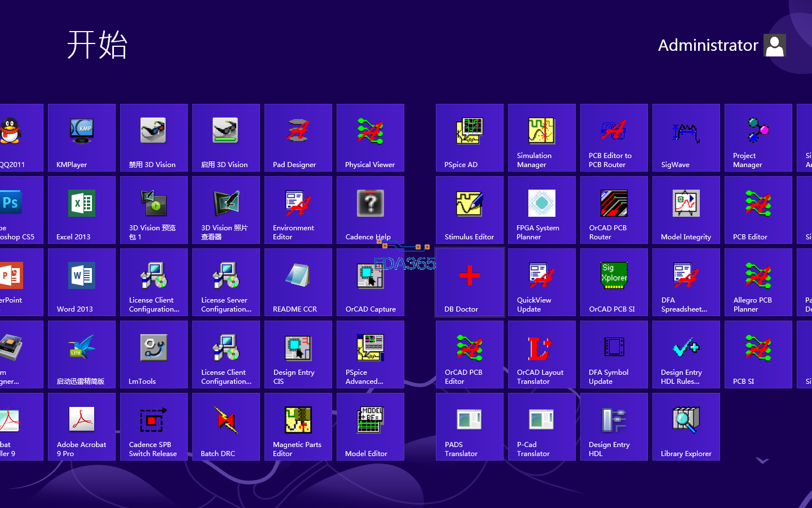
Task: Run Batch DRC
Action: tap(226, 427)
